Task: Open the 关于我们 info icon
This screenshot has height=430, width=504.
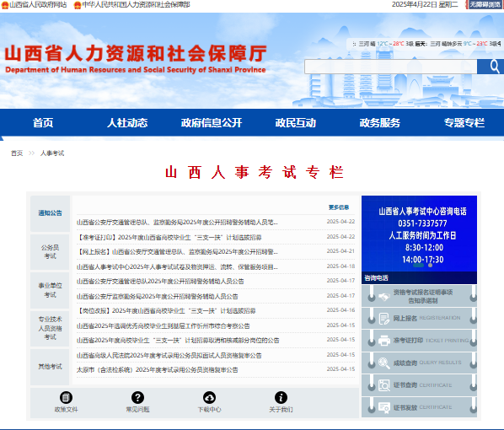Action: coord(281,397)
